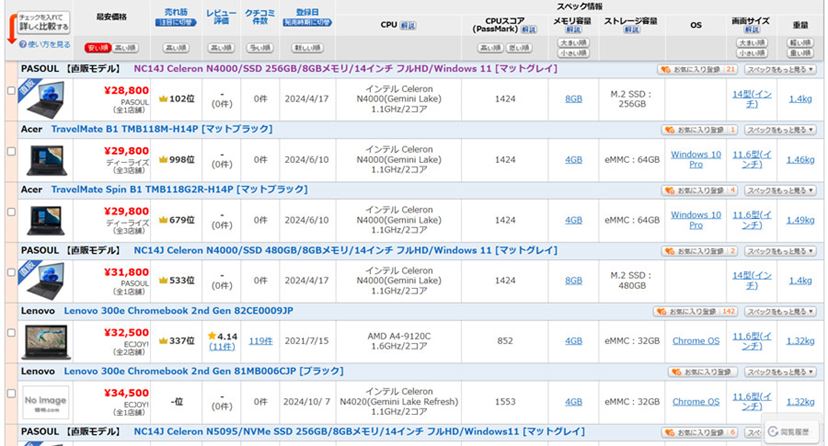Viewport: 828px width, 446px height.
Task: Sort the レビュー評価 column by 高い順
Action: (x=221, y=48)
